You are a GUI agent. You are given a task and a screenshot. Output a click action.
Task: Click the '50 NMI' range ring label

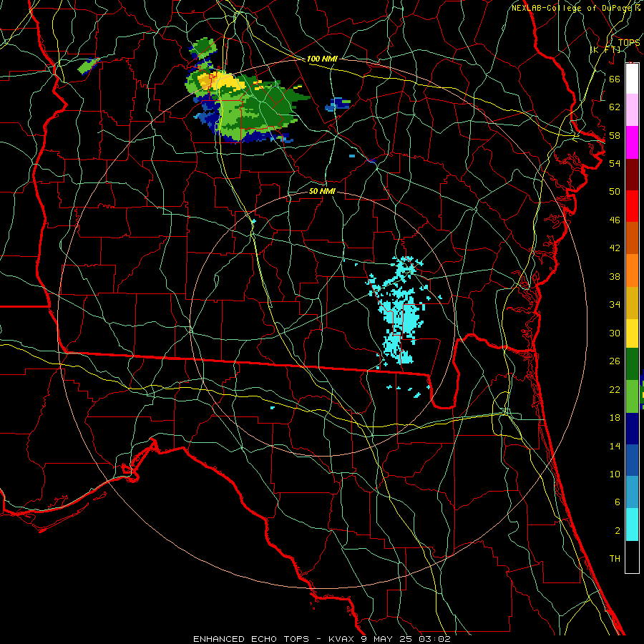coord(322,192)
